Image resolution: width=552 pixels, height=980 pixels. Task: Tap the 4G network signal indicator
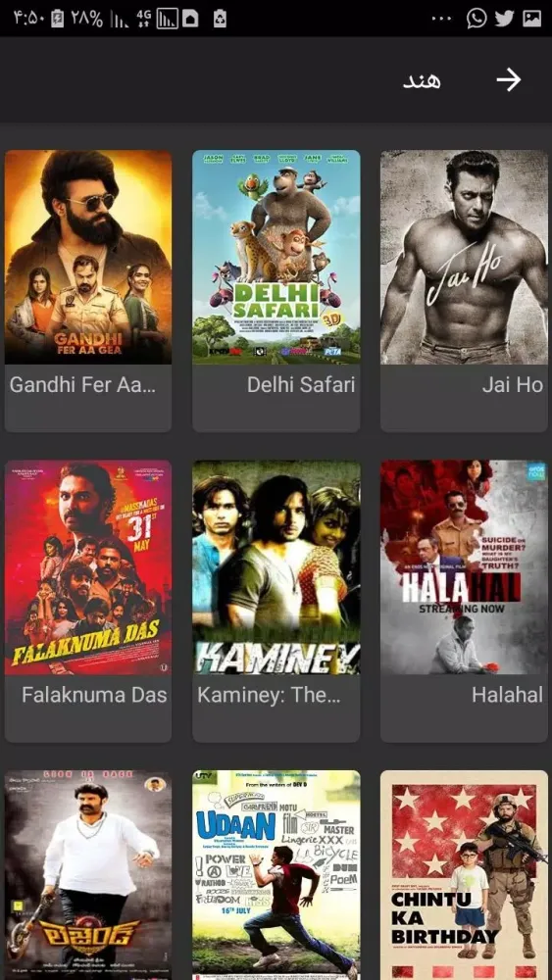tap(144, 18)
